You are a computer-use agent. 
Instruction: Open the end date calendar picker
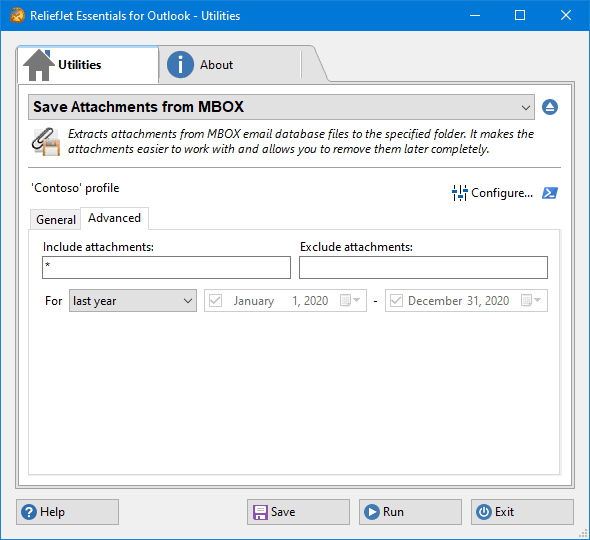531,300
